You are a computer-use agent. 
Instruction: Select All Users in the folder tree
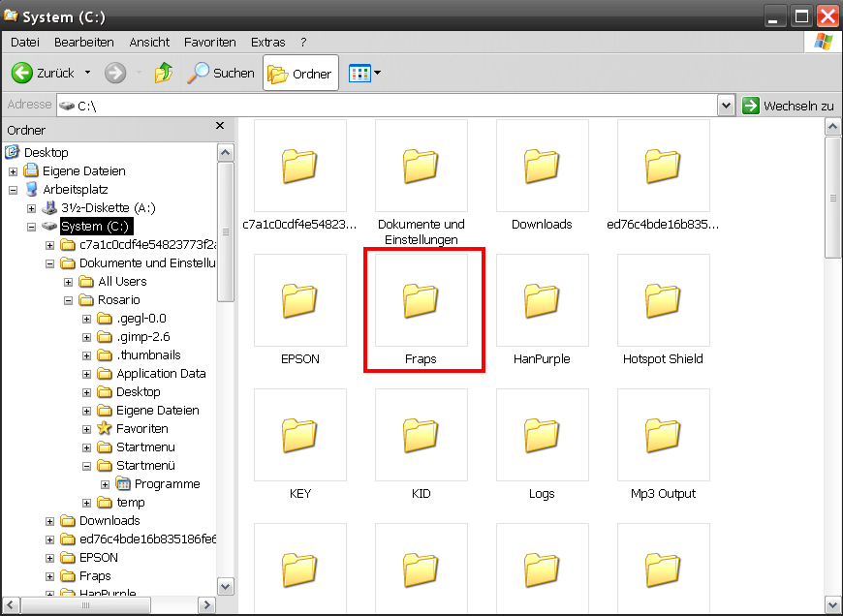(x=122, y=281)
